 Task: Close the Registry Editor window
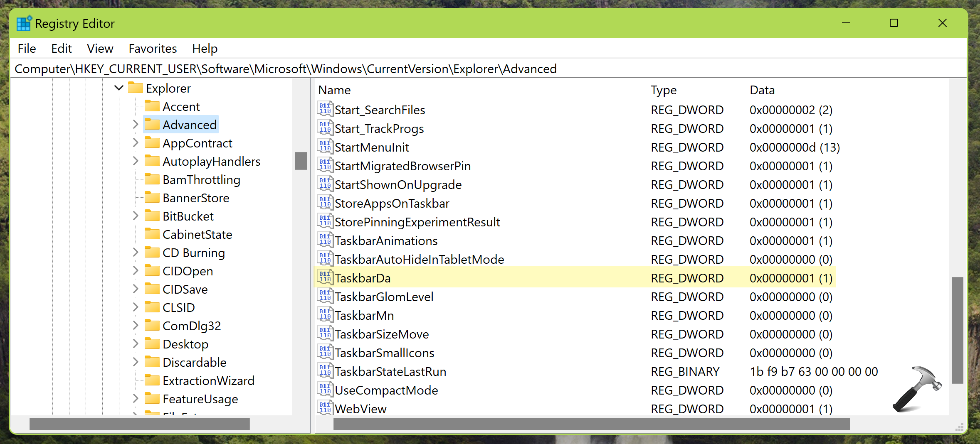(943, 23)
